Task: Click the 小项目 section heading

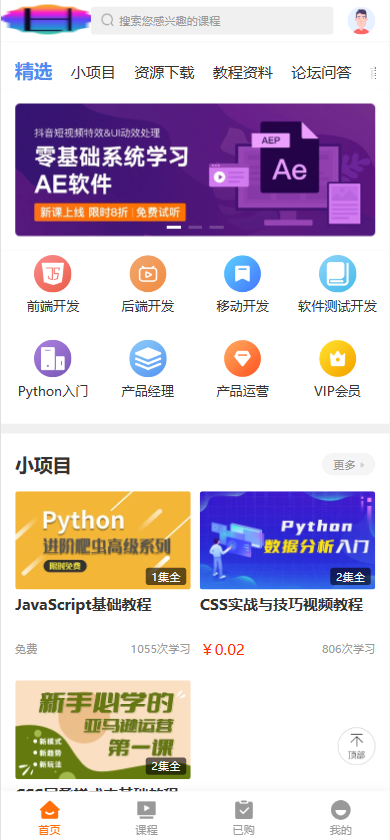Action: click(x=43, y=466)
